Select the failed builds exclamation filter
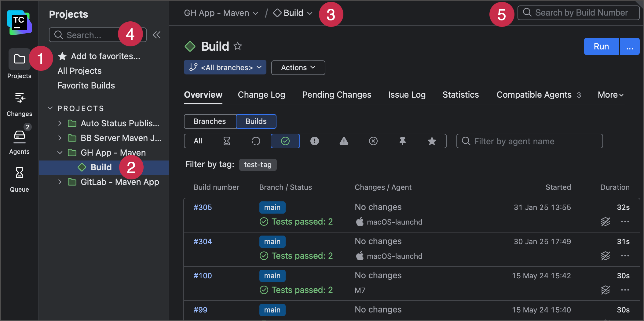 click(x=314, y=141)
